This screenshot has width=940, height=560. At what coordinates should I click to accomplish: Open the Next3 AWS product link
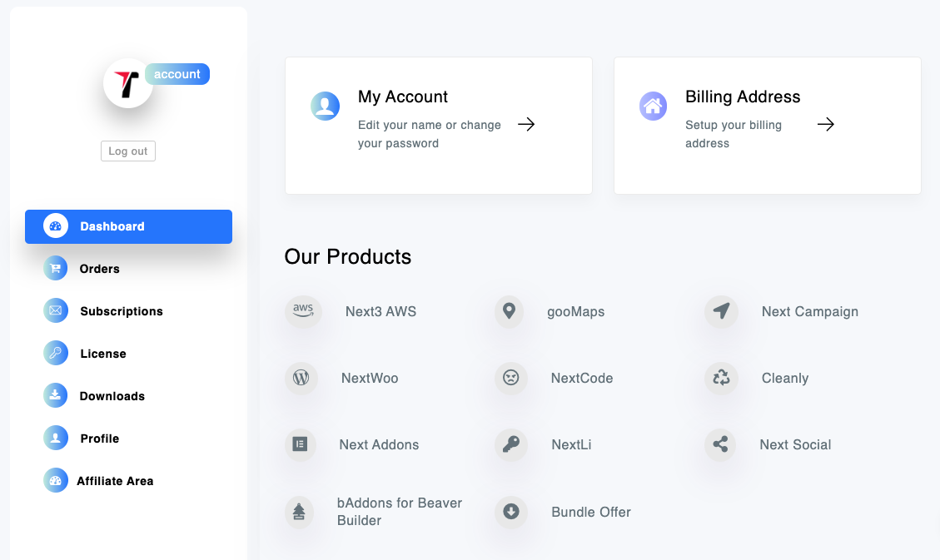[x=380, y=311]
